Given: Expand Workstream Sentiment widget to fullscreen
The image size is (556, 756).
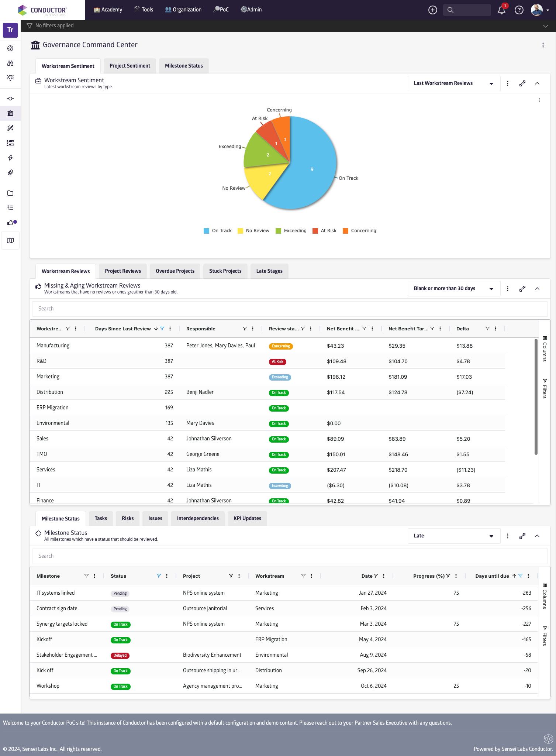Looking at the screenshot, I should click(x=522, y=83).
